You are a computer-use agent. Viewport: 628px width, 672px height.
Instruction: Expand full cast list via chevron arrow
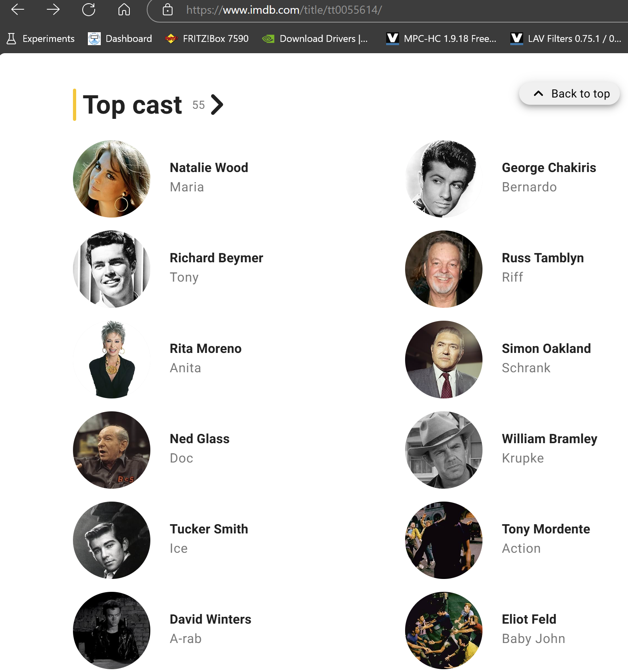click(217, 105)
